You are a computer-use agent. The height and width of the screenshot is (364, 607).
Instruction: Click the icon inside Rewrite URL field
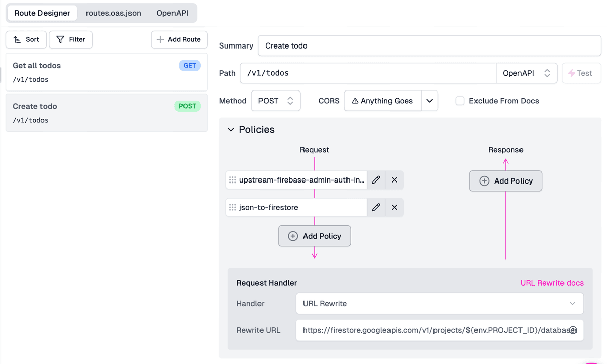572,330
